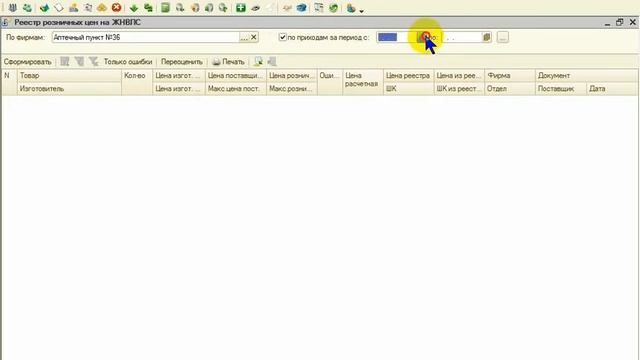This screenshot has width=640, height=360.
Task: Click the 'По фирмам' input field
Action: pos(146,37)
